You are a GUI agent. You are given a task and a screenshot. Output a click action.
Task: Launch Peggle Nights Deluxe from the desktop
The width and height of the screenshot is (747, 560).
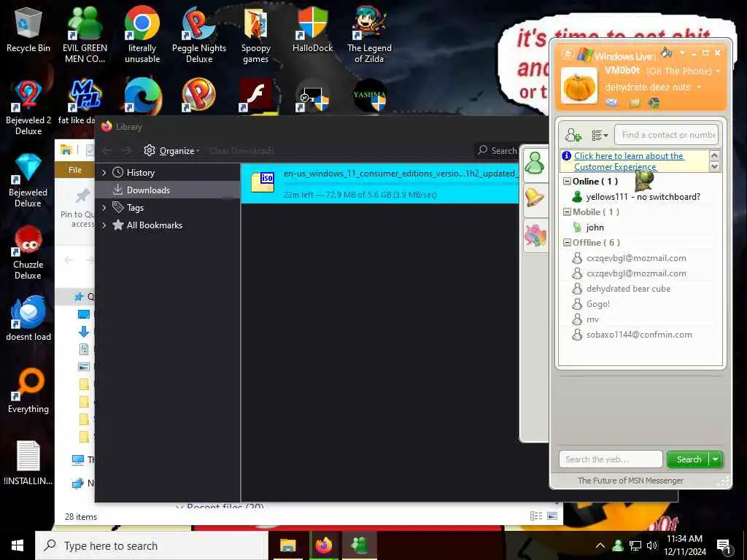[x=199, y=34]
